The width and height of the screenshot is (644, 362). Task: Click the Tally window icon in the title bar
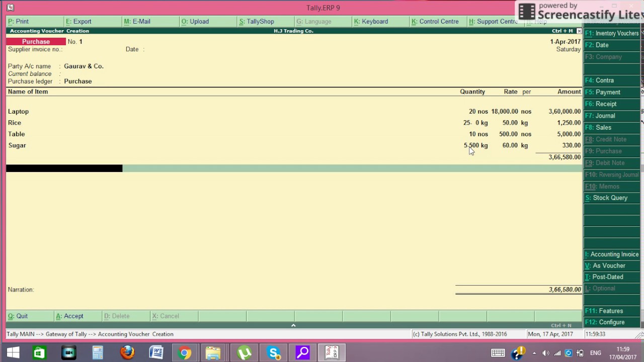pos(10,8)
